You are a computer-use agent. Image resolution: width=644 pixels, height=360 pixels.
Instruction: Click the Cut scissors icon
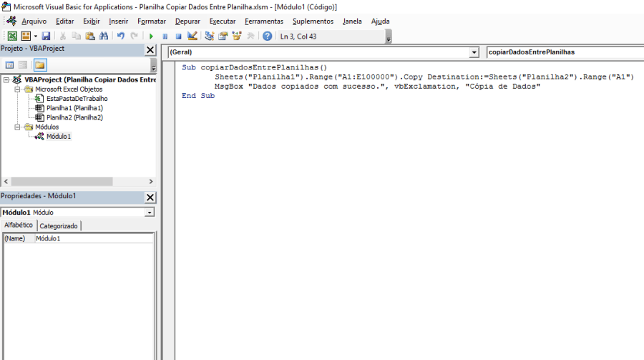click(63, 37)
